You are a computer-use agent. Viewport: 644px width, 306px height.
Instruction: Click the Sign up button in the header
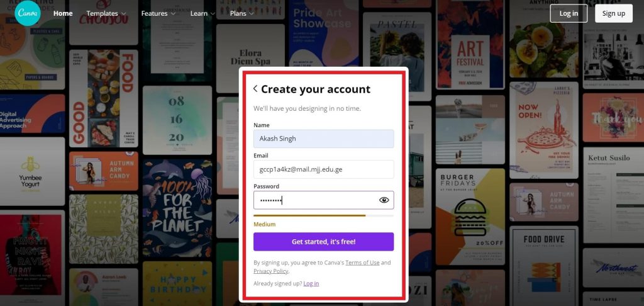pos(614,13)
